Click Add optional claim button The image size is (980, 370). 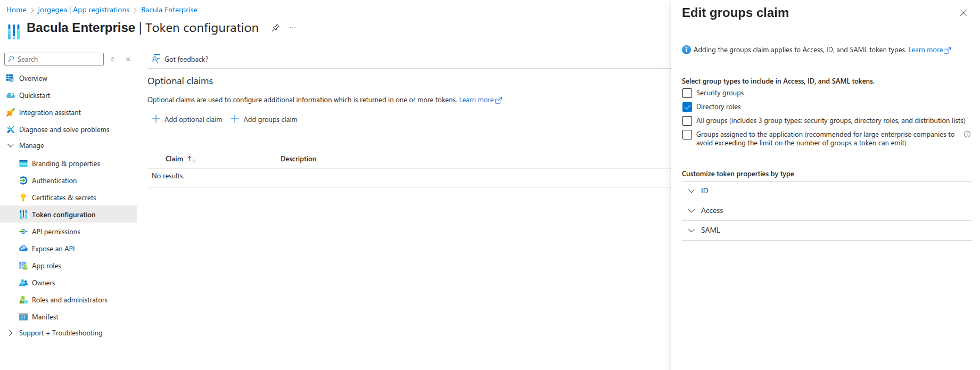pyautogui.click(x=187, y=119)
